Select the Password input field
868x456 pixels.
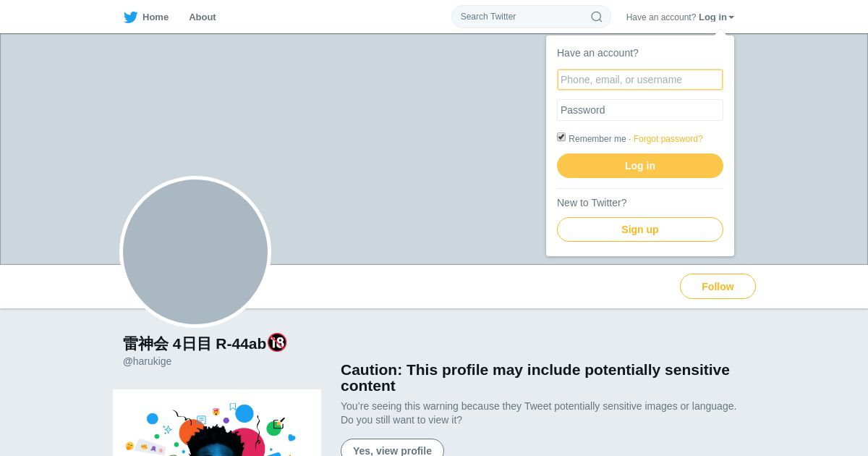pyautogui.click(x=640, y=110)
